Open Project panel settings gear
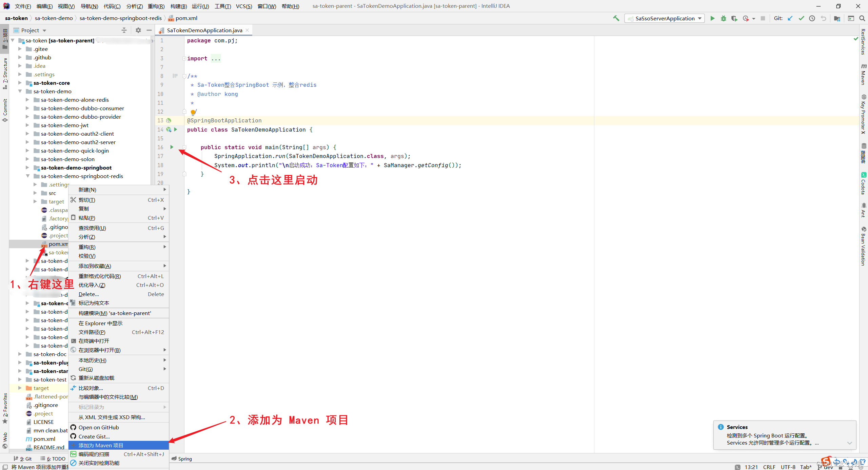This screenshot has width=868, height=470. click(138, 30)
